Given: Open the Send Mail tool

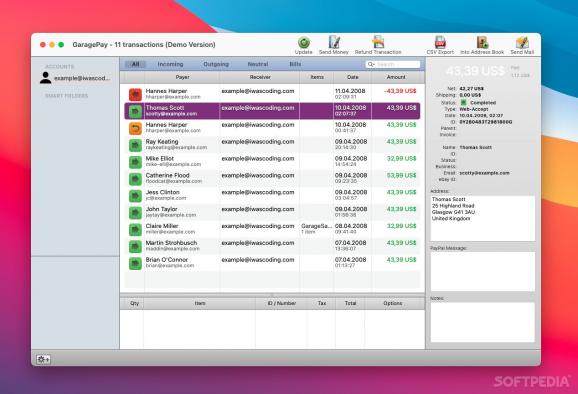Looking at the screenshot, I should pyautogui.click(x=522, y=43).
